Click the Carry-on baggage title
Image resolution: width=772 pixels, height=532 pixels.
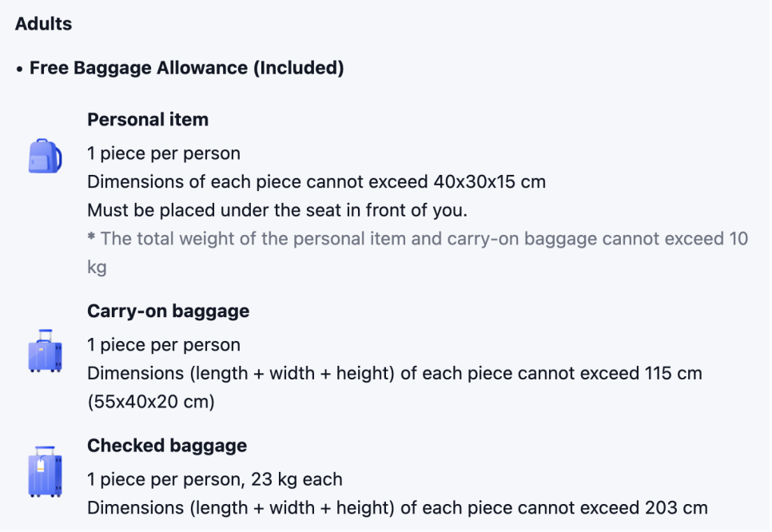(x=169, y=311)
